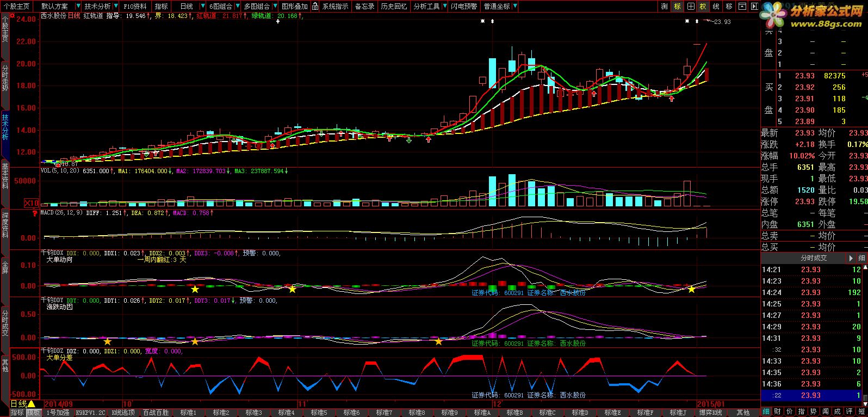Screen dimensions: 868x417
Task: Open 备忘录 from toolbar
Action: point(364,7)
